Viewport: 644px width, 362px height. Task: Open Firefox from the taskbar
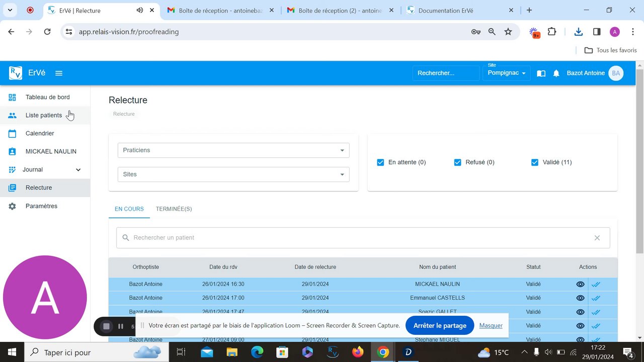pyautogui.click(x=358, y=352)
